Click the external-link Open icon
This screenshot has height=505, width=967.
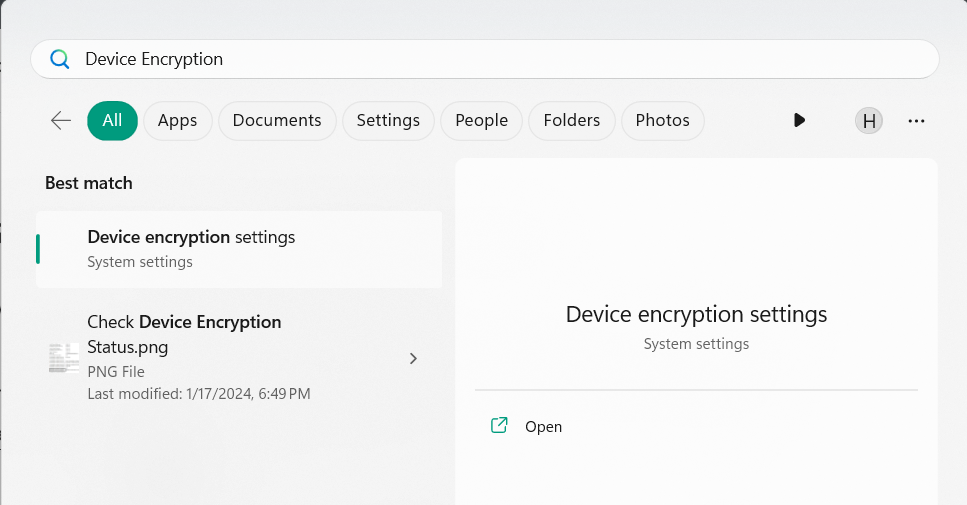click(x=499, y=426)
